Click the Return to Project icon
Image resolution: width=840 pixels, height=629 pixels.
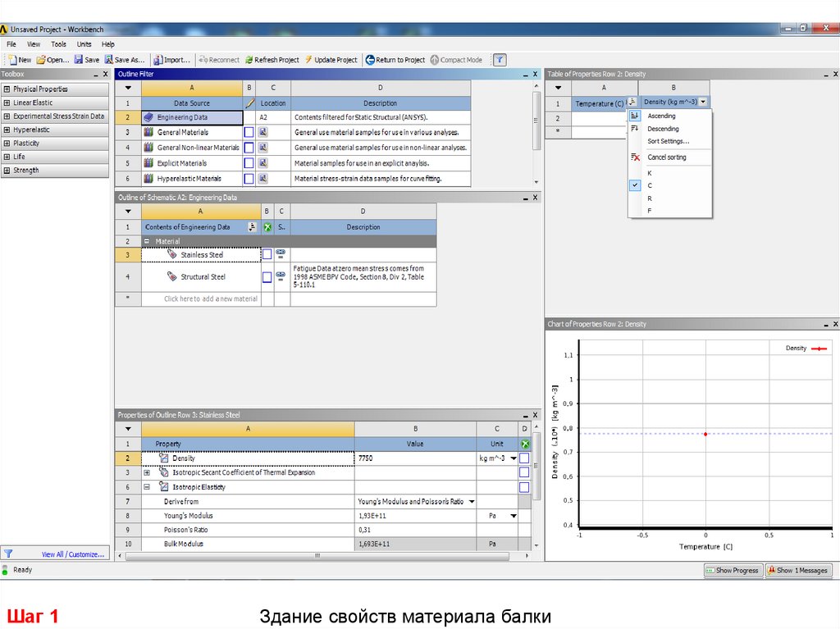pos(370,60)
